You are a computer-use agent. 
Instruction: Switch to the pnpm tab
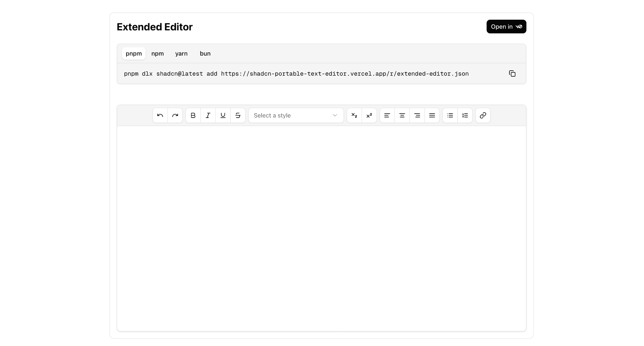pyautogui.click(x=134, y=54)
